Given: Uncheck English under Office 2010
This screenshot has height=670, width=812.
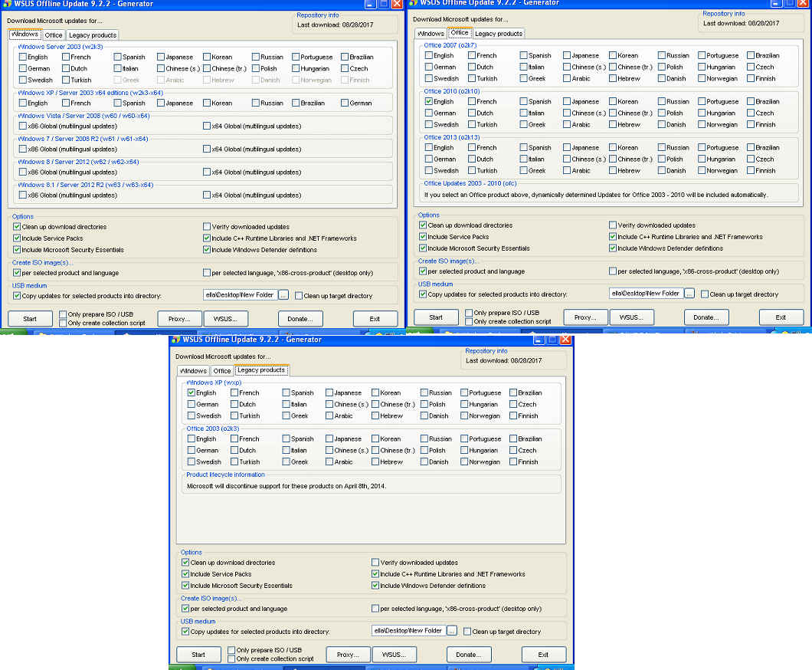Looking at the screenshot, I should [x=429, y=101].
